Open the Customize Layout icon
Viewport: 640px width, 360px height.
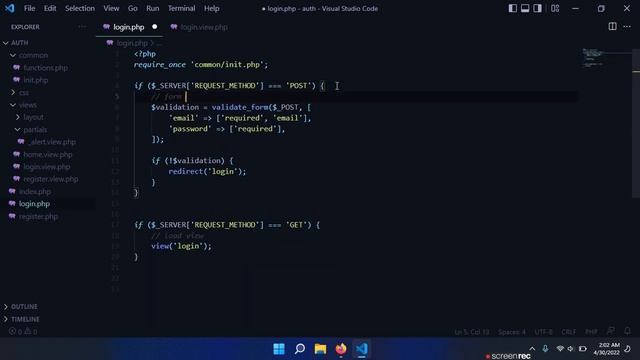555,8
